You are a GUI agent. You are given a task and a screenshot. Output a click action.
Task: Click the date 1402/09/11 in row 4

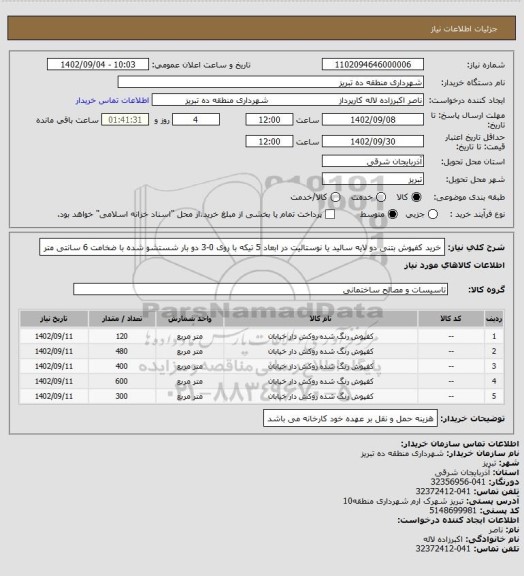(54, 381)
